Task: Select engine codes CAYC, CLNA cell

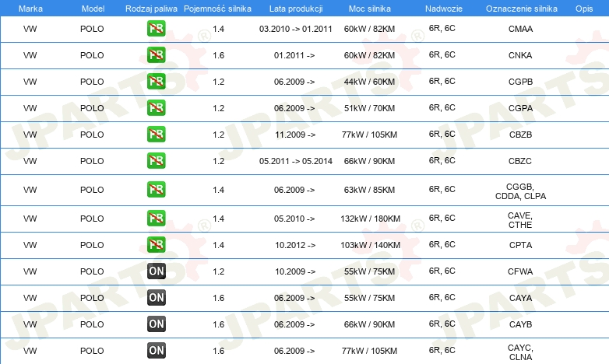Action: [x=520, y=352]
